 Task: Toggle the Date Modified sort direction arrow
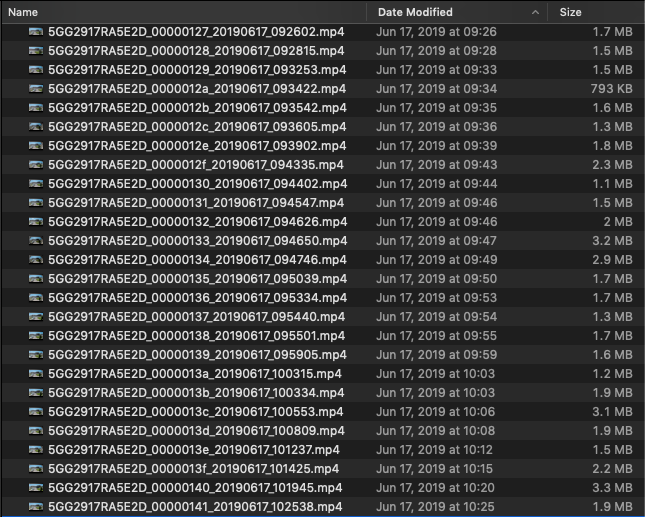535,12
